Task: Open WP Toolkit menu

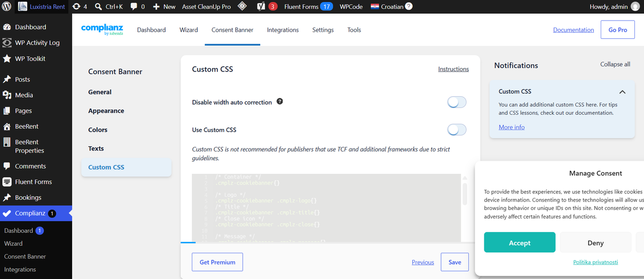Action: tap(36, 58)
